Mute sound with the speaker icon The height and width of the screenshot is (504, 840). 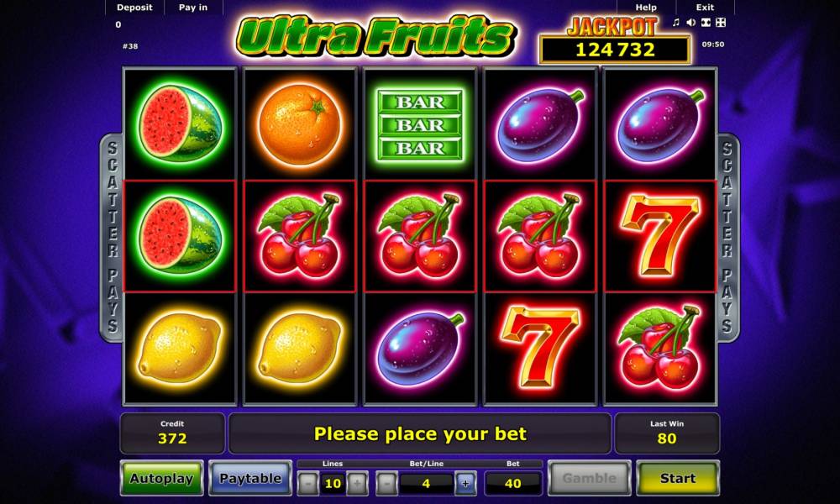(x=691, y=23)
